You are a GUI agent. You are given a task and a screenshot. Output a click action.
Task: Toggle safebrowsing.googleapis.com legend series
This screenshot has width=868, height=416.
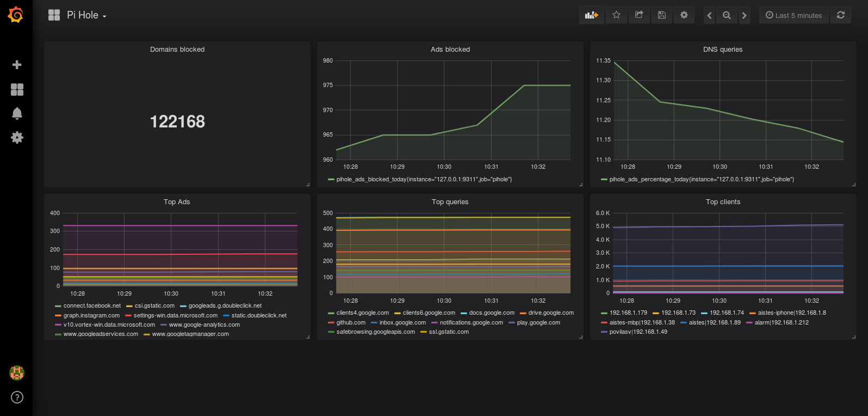pos(375,332)
